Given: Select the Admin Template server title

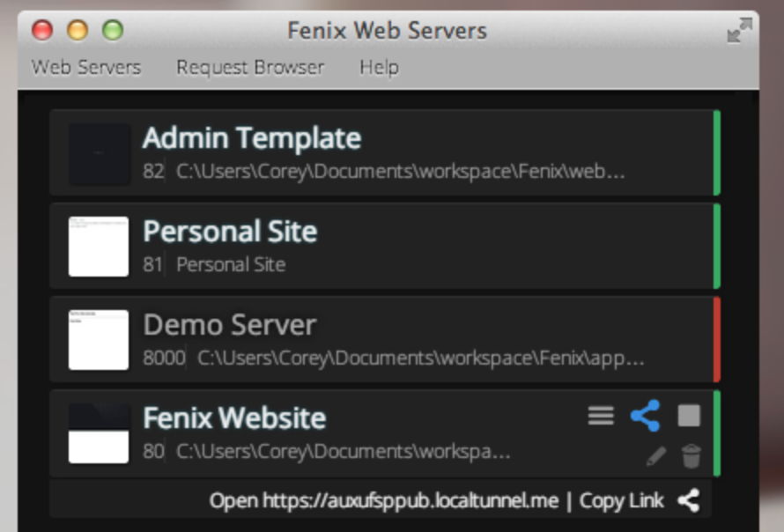Looking at the screenshot, I should point(252,138).
